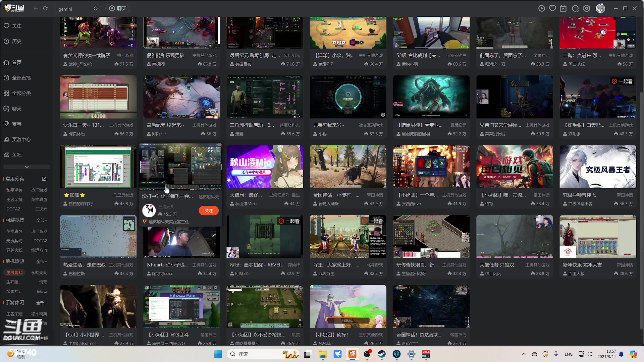This screenshot has height=362, width=644.
Task: Select 无畏契约 under 网游竞技
Action: [x=14, y=241]
